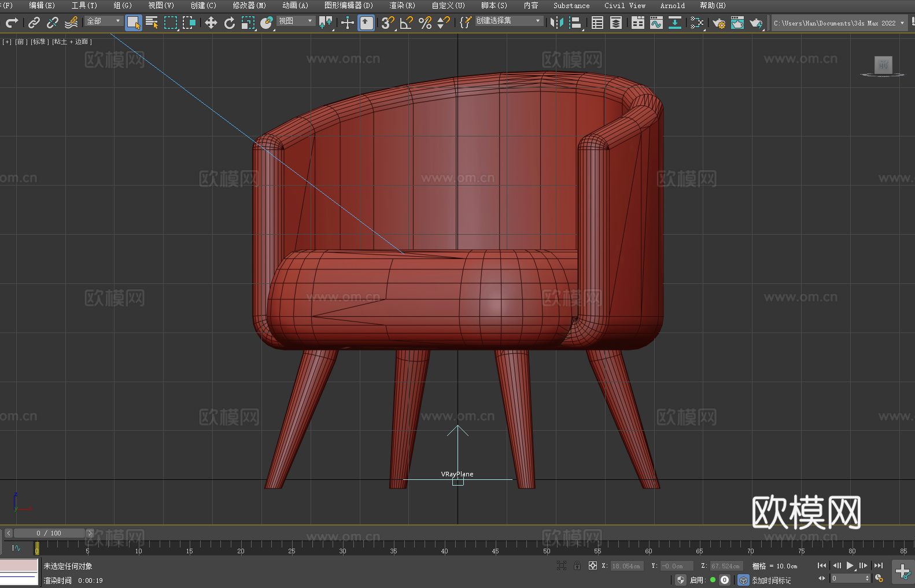
Task: Open Schematic View icon
Action: (697, 23)
